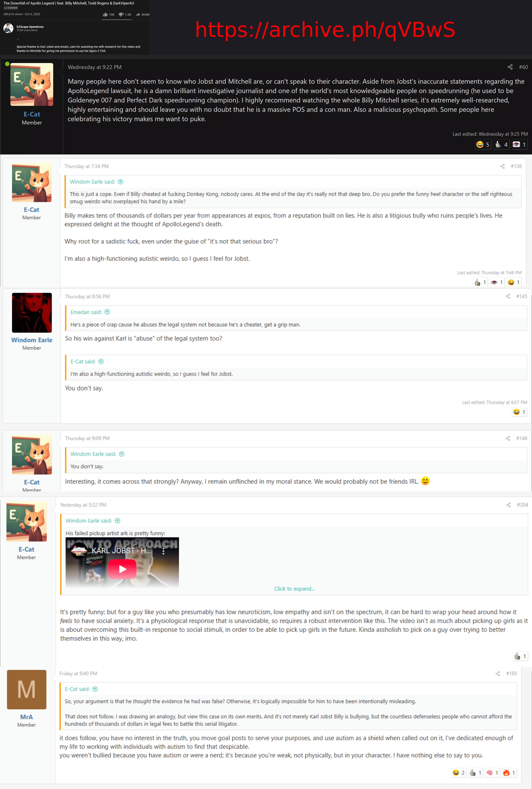Image resolution: width=532 pixels, height=789 pixels.
Task: Click timestamp Friday at 9:40 PM
Action: pos(78,674)
